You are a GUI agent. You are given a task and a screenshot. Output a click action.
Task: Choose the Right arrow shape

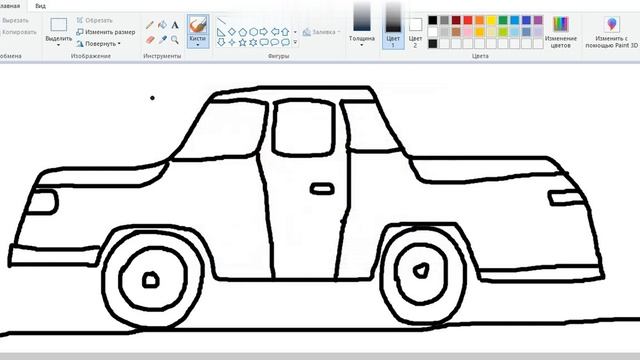click(x=264, y=32)
